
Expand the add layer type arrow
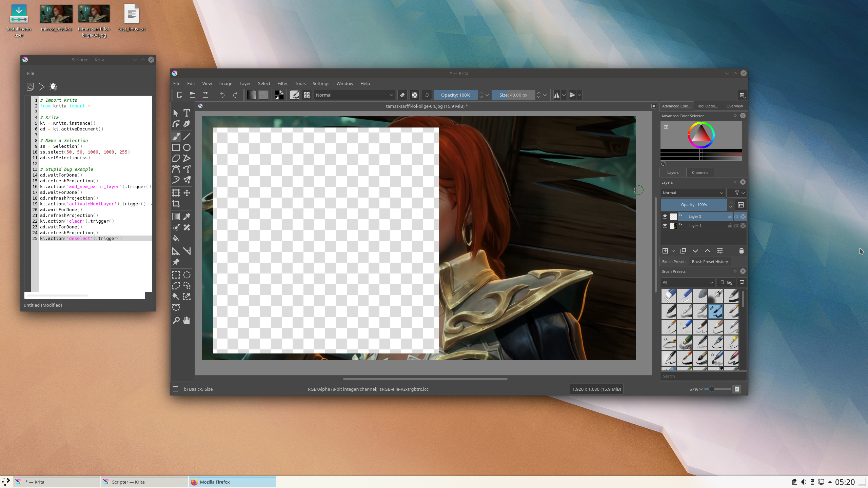(x=673, y=251)
